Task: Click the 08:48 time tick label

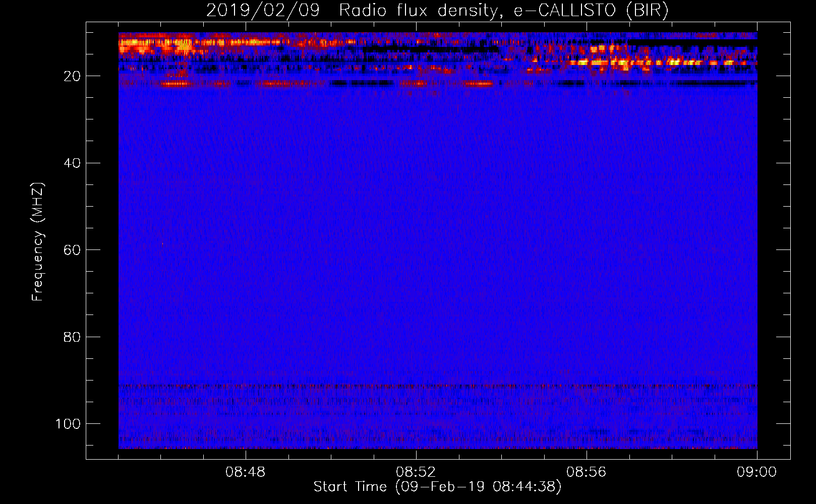Action: (x=246, y=472)
